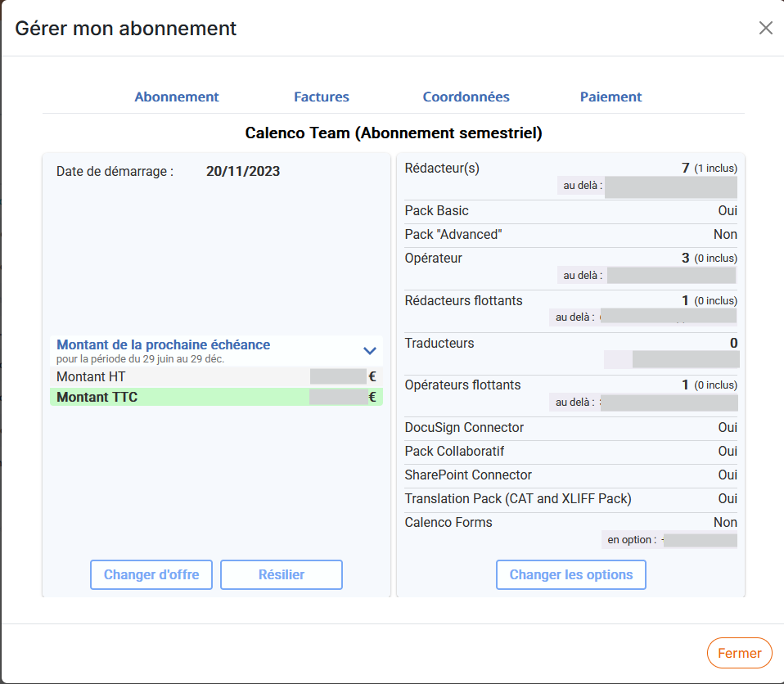Click the Montant HT row
Viewport: 784px width, 684px height.
217,376
